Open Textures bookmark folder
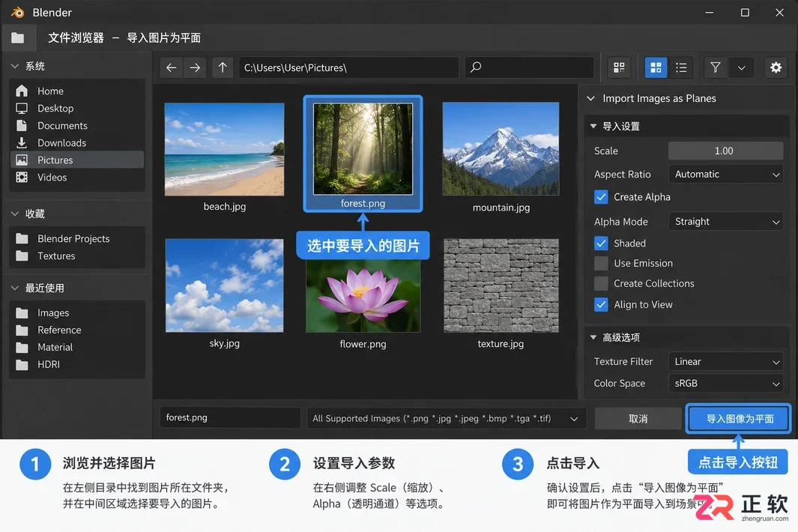The height and width of the screenshot is (532, 798). coord(77,256)
